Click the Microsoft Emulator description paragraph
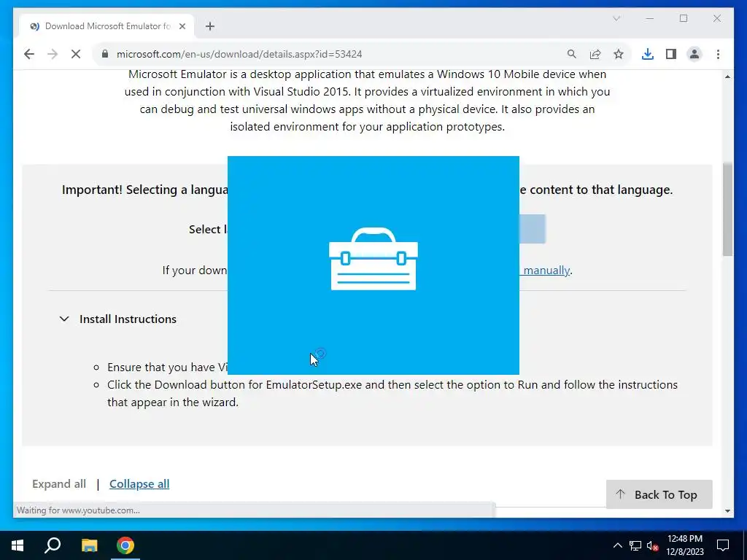Viewport: 747px width, 560px height. [x=368, y=101]
